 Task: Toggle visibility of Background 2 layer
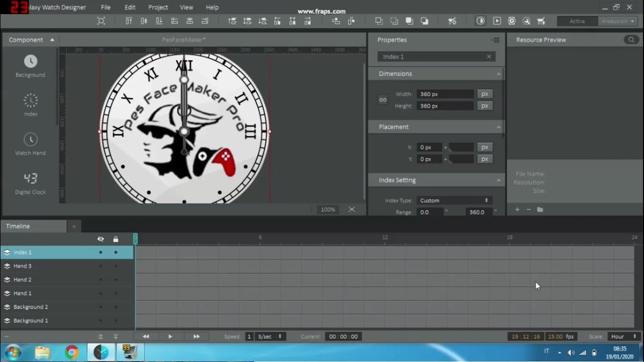101,307
